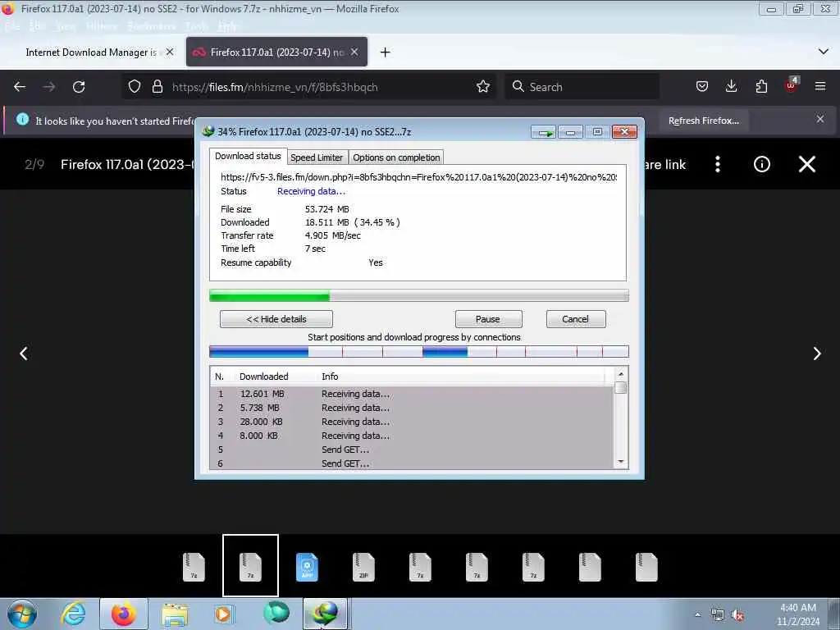
Task: Click the muted volume icon in system tray
Action: click(x=737, y=615)
